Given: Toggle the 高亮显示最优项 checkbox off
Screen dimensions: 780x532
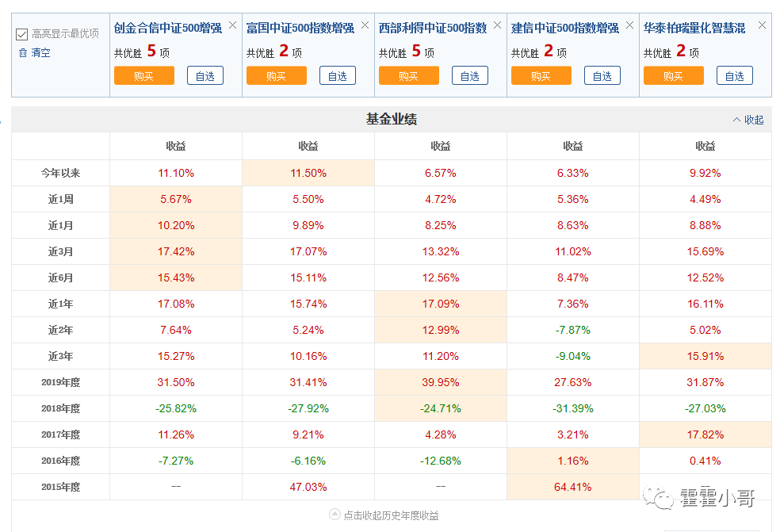Looking at the screenshot, I should coord(22,33).
